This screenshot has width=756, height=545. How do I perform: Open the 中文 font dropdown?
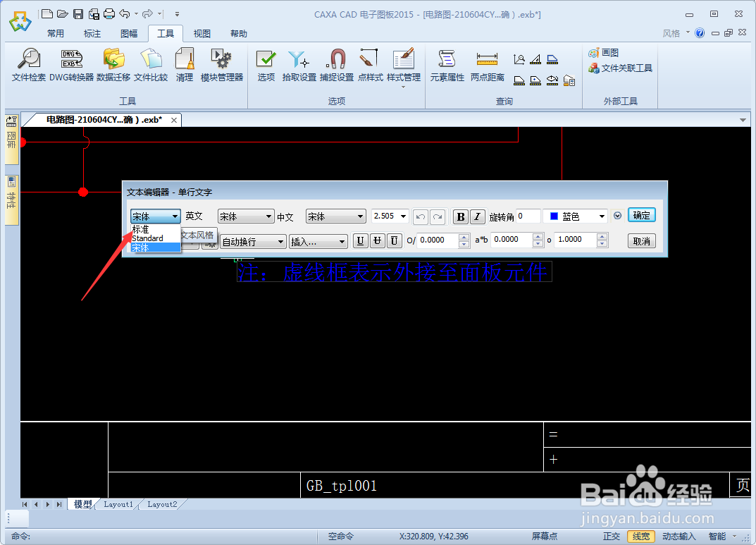[335, 216]
